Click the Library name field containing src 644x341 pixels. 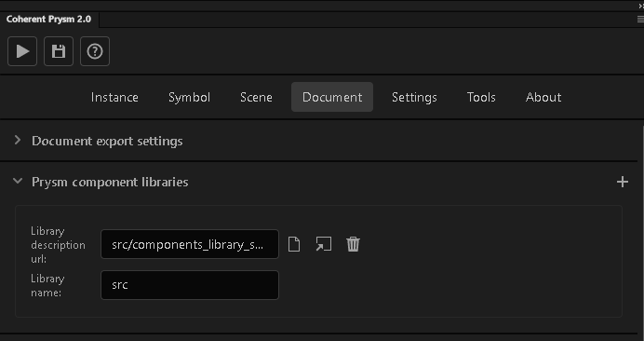point(190,285)
